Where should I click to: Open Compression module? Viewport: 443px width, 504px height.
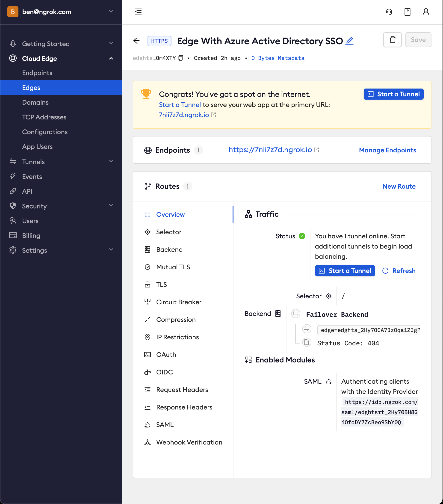coord(183,319)
